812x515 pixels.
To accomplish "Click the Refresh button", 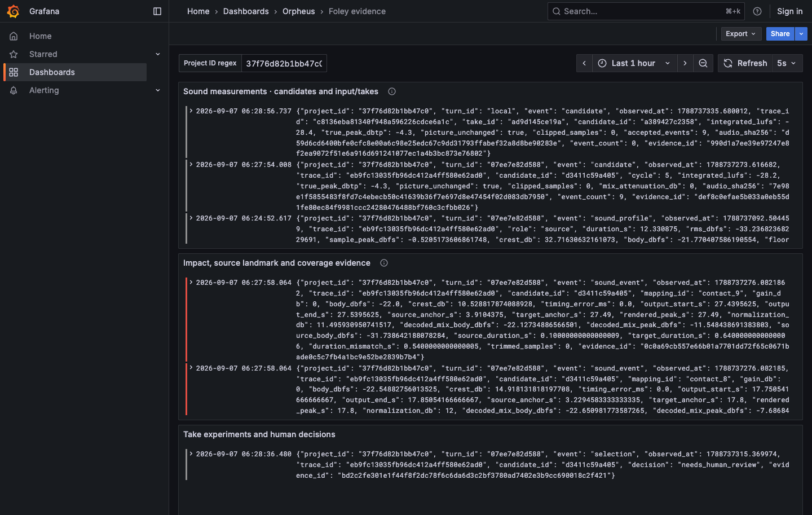I will tap(745, 63).
